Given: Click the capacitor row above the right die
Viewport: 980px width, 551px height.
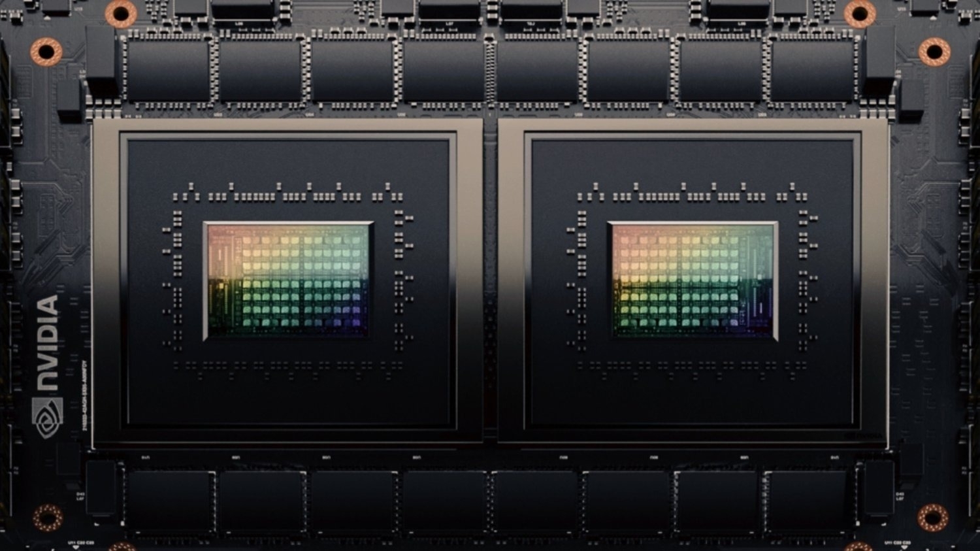Looking at the screenshot, I should pos(693,195).
